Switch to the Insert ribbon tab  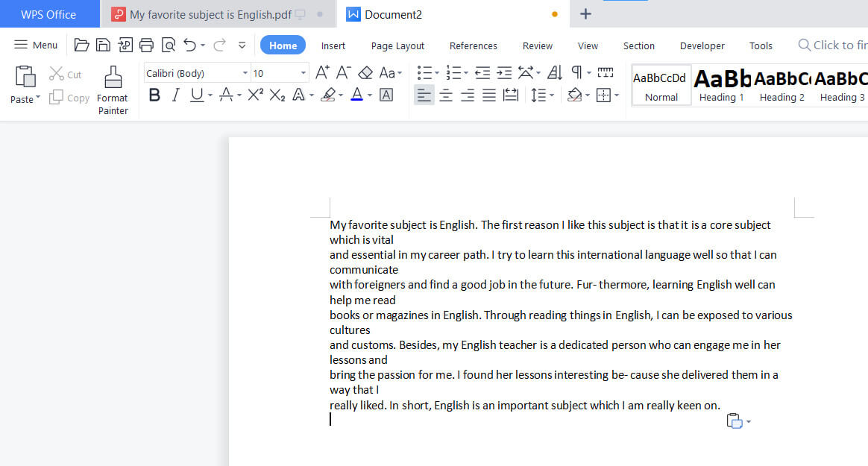point(333,45)
